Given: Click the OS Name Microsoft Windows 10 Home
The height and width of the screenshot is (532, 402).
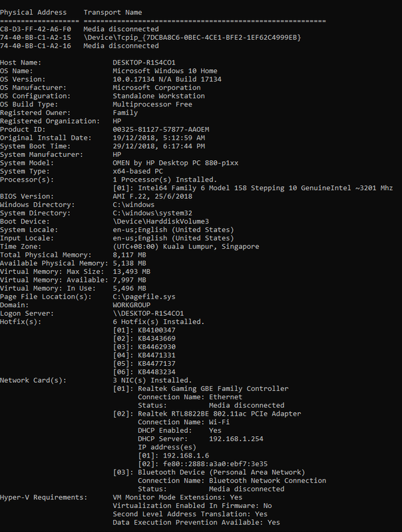Looking at the screenshot, I should (x=165, y=71).
